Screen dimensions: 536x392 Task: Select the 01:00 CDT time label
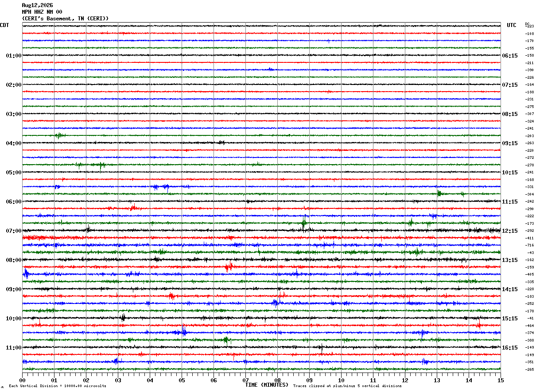pos(13,56)
